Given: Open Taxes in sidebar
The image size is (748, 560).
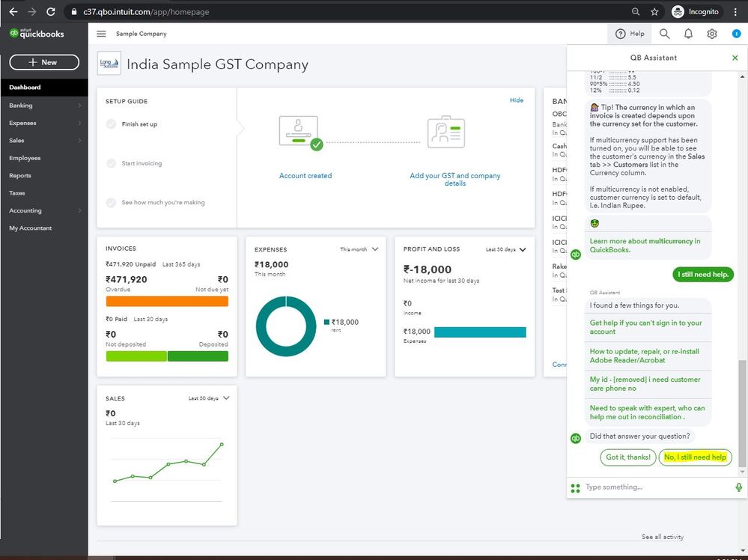Looking at the screenshot, I should point(16,193).
